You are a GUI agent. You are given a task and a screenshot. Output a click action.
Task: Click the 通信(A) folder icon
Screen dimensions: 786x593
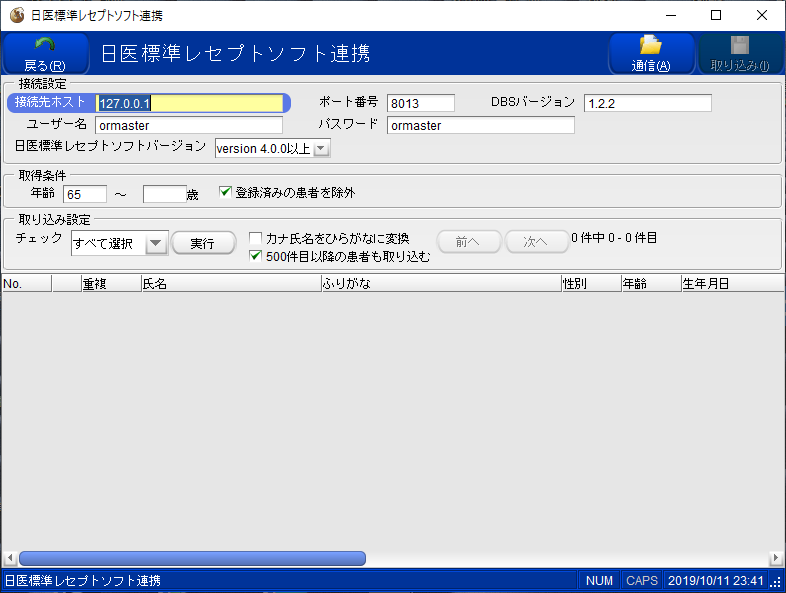pyautogui.click(x=651, y=45)
